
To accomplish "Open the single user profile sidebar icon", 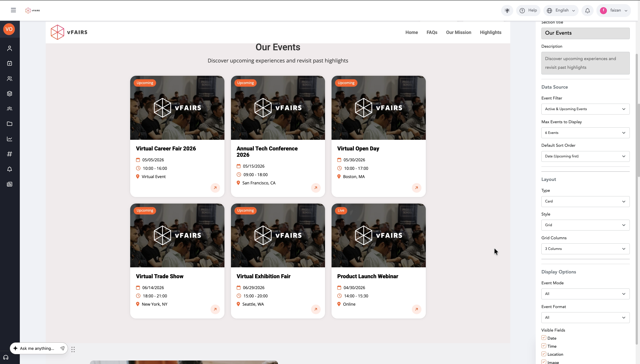I will tap(10, 48).
